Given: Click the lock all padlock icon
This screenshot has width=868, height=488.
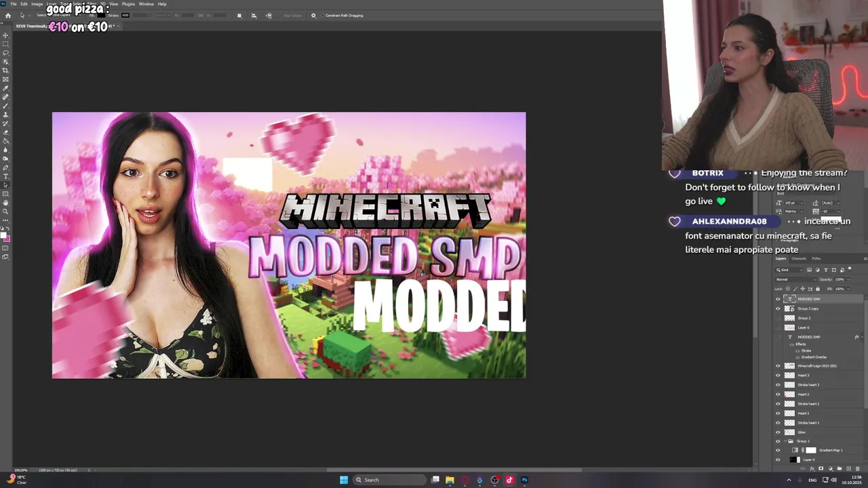Looking at the screenshot, I should [x=818, y=289].
